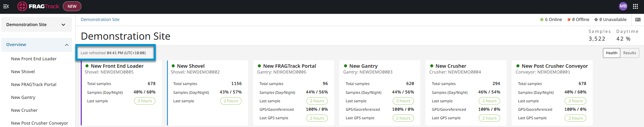Image resolution: width=644 pixels, height=127 pixels.
Task: Select Shovel: NEWDEMO0002 identifier text
Action: (x=195, y=72)
